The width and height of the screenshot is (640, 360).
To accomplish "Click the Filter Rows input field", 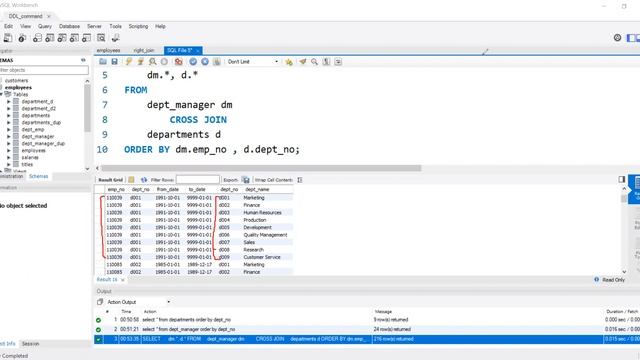I will click(198, 180).
